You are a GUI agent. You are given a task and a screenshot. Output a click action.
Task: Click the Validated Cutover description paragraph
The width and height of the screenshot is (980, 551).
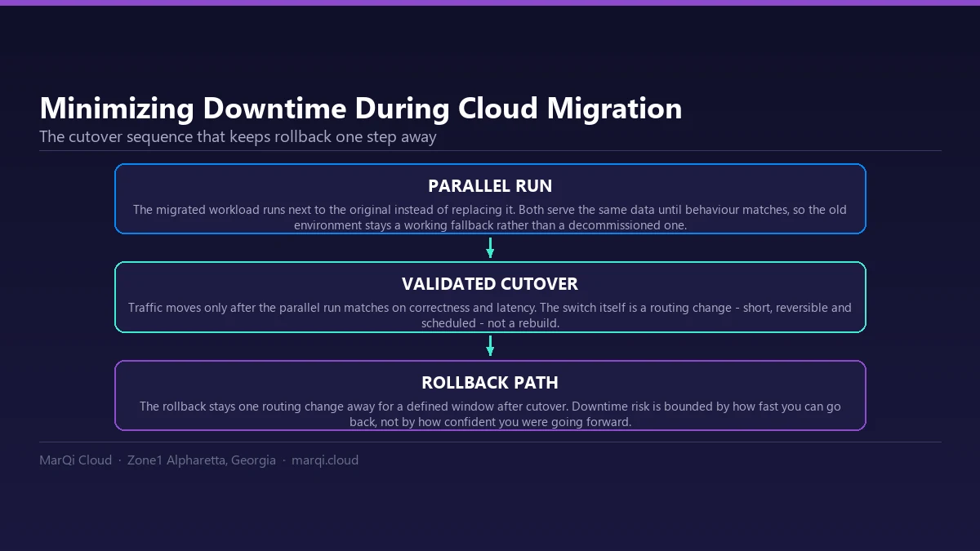pos(490,315)
